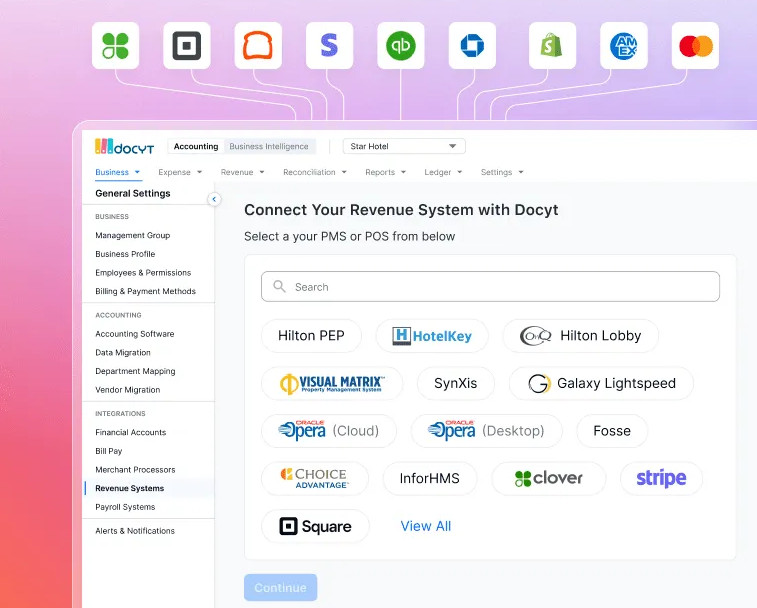Open the Star Hotel business dropdown
Image resolution: width=757 pixels, height=608 pixels.
coord(404,146)
